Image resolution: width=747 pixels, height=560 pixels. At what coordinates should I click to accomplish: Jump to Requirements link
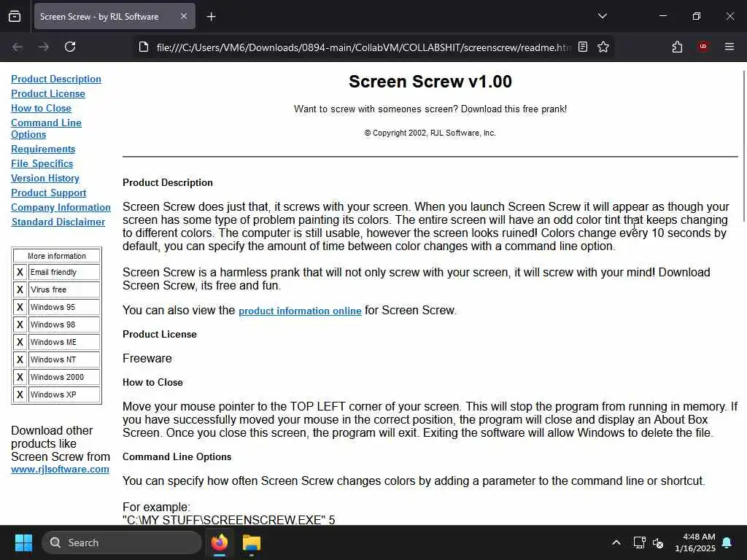tap(43, 149)
